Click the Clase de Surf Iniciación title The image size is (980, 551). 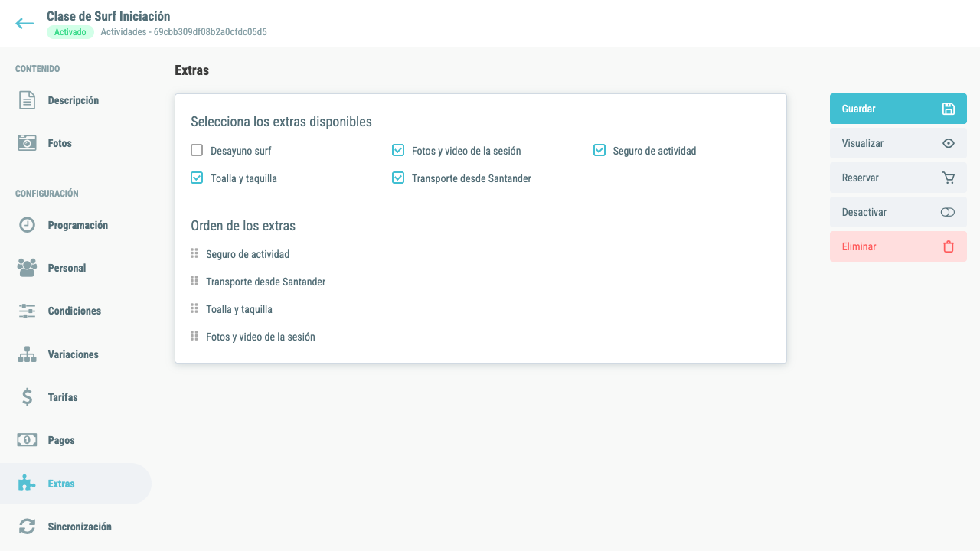[x=109, y=16]
